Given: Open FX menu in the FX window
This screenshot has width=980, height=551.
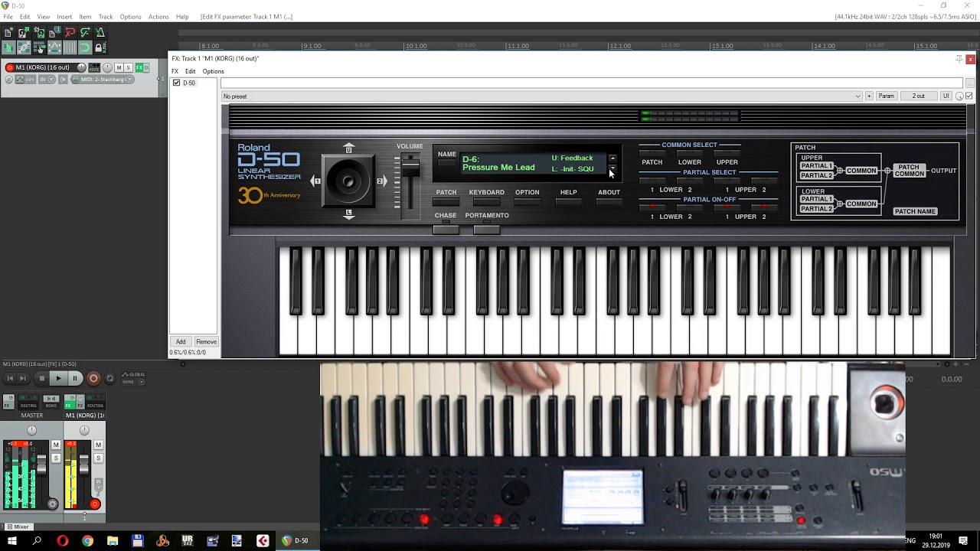Looking at the screenshot, I should (x=175, y=71).
